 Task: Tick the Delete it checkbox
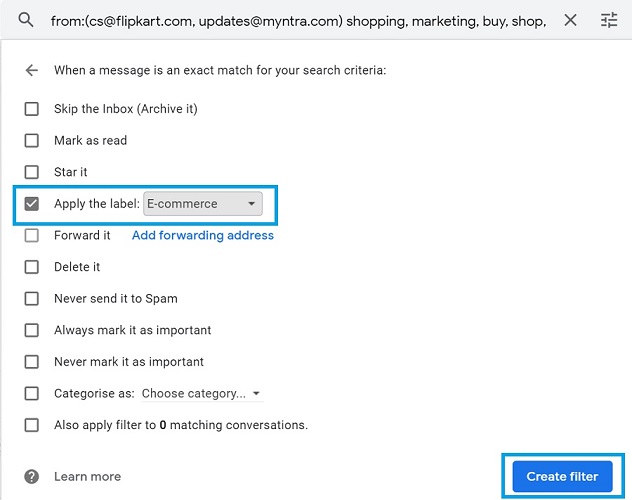pyautogui.click(x=31, y=267)
